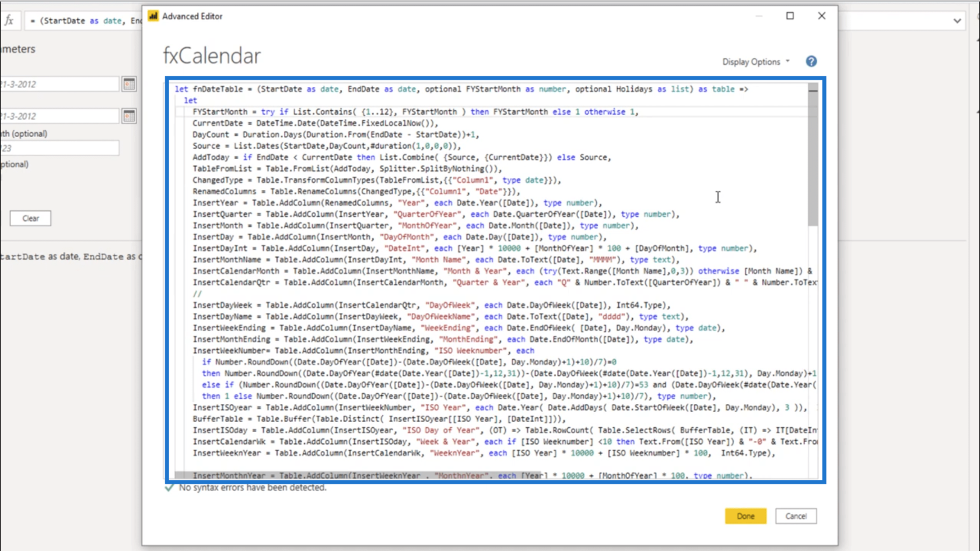Click the 'InsertCalendarMonth' code line
The height and width of the screenshot is (551, 980).
point(502,271)
